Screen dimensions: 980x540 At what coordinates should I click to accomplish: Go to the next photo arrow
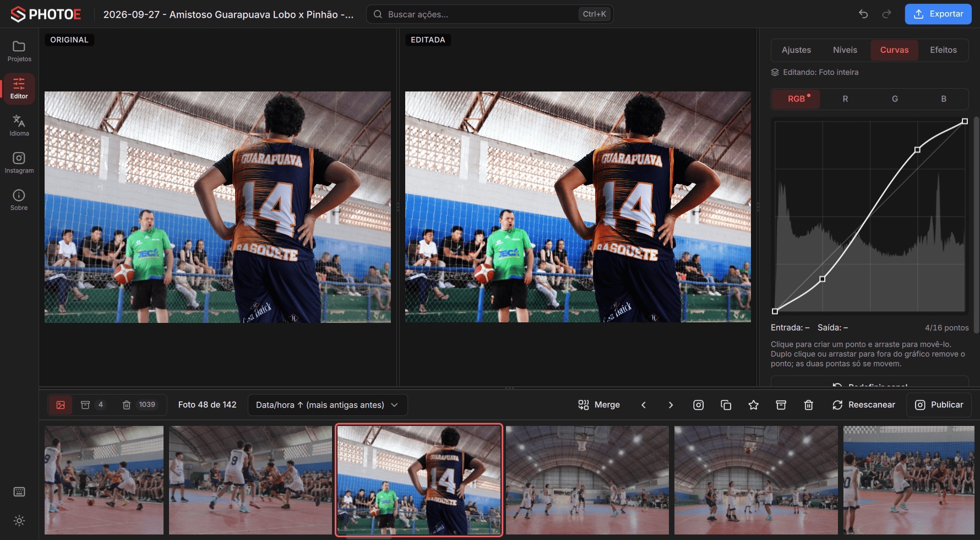[671, 405]
